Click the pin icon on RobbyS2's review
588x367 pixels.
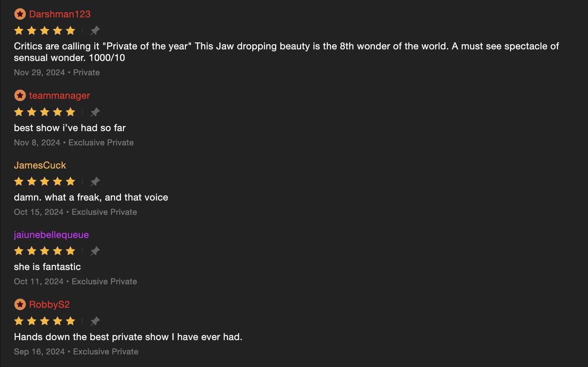[x=95, y=321]
